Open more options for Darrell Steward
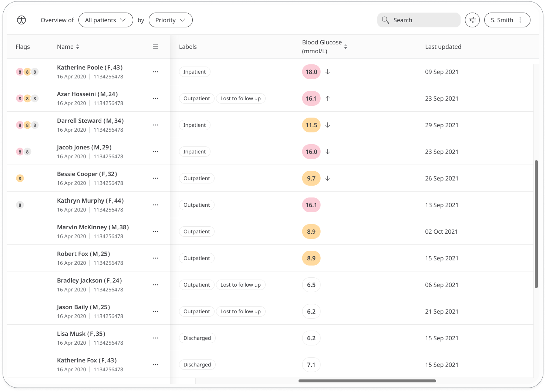Image resolution: width=546 pixels, height=392 pixels. click(x=155, y=125)
